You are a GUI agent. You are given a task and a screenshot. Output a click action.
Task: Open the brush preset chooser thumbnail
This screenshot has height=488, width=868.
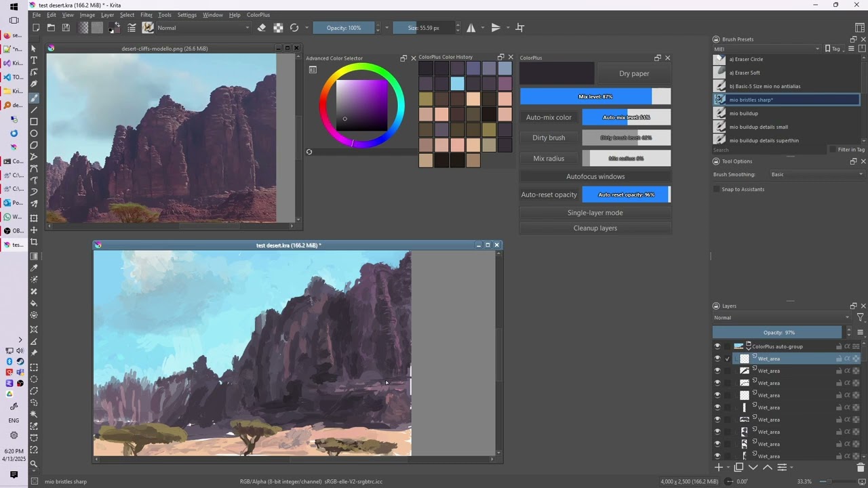[x=147, y=28]
